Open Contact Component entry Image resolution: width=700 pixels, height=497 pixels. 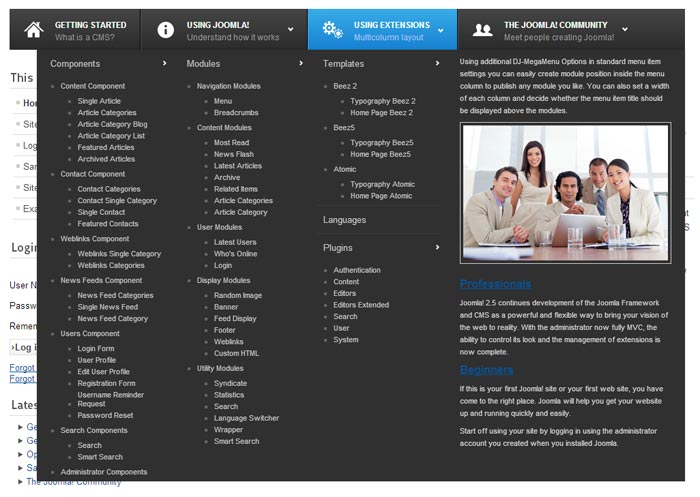[x=93, y=174]
